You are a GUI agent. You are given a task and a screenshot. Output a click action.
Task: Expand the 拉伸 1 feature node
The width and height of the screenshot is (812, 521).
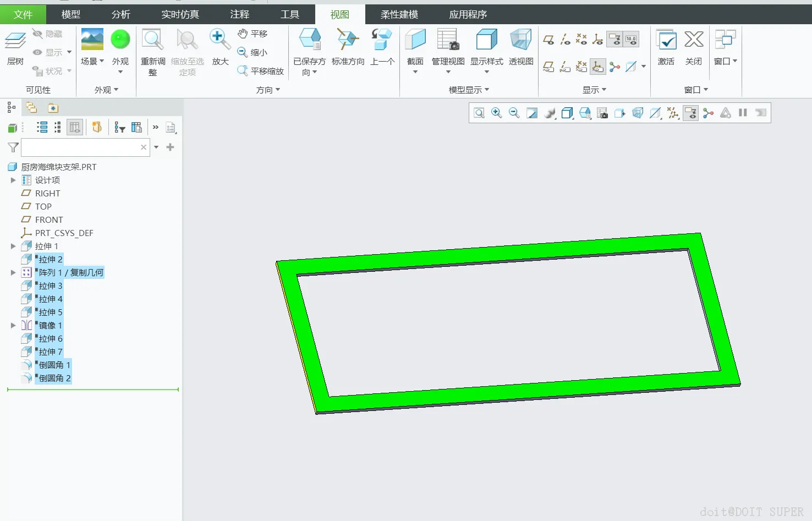13,246
